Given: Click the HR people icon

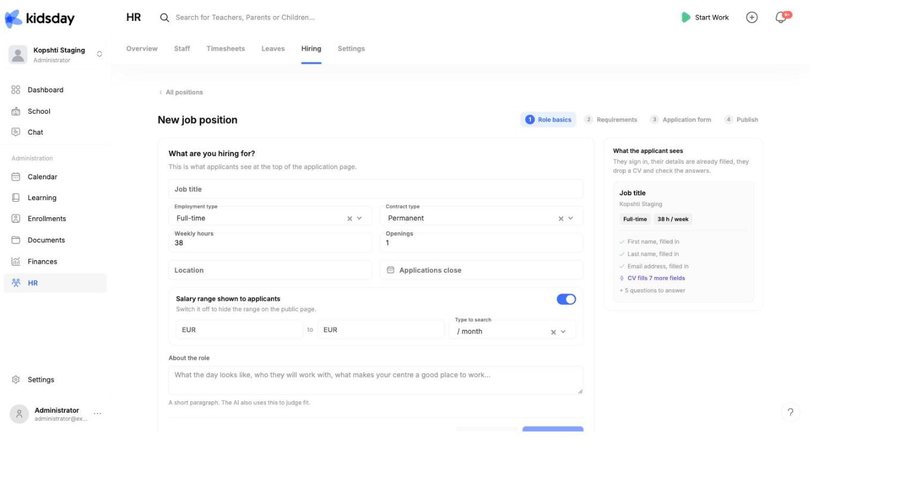Looking at the screenshot, I should [x=15, y=283].
